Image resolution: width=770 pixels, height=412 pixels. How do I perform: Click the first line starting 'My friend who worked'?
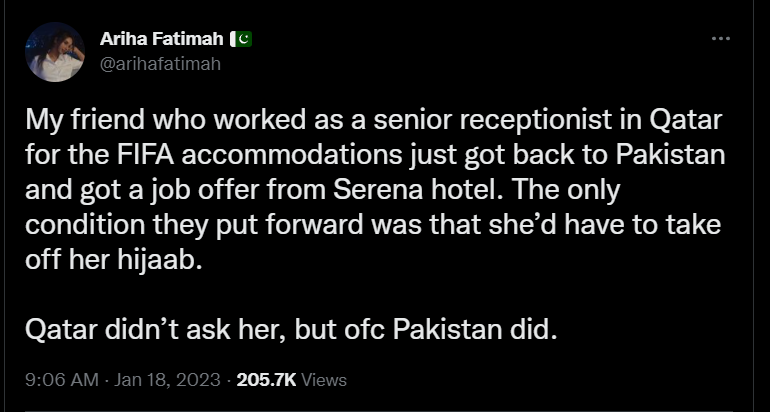(x=374, y=120)
